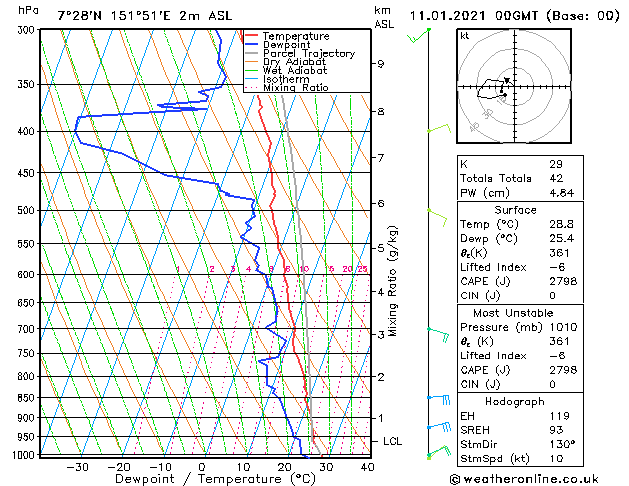The height and width of the screenshot is (486, 629).
Task: Click the Surface CAPE value 2798
Action: click(563, 281)
